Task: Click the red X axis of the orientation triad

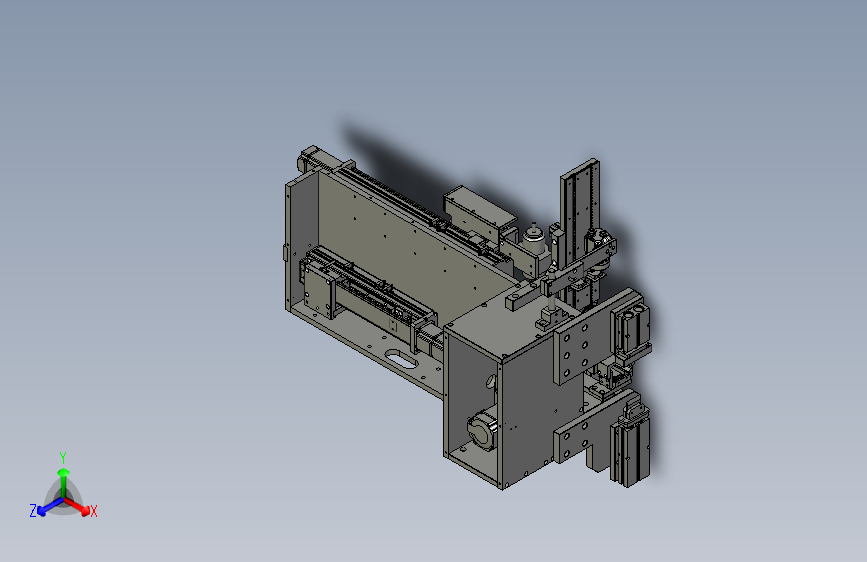Action: [77, 506]
